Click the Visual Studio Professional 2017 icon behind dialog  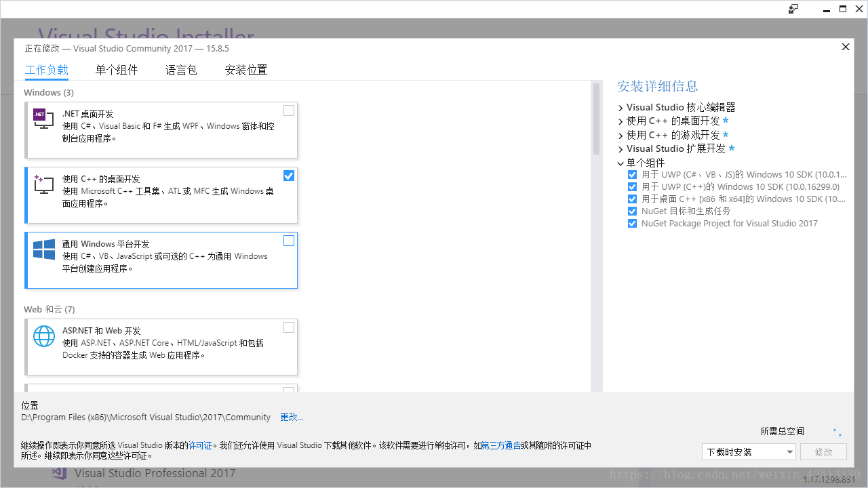coord(59,473)
